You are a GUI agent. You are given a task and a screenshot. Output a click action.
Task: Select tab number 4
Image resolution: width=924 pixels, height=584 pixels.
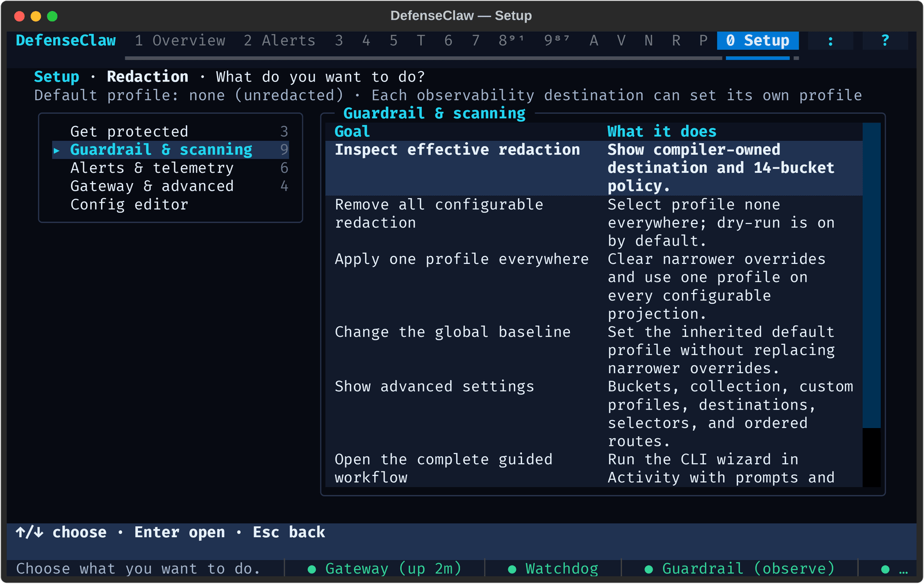366,40
